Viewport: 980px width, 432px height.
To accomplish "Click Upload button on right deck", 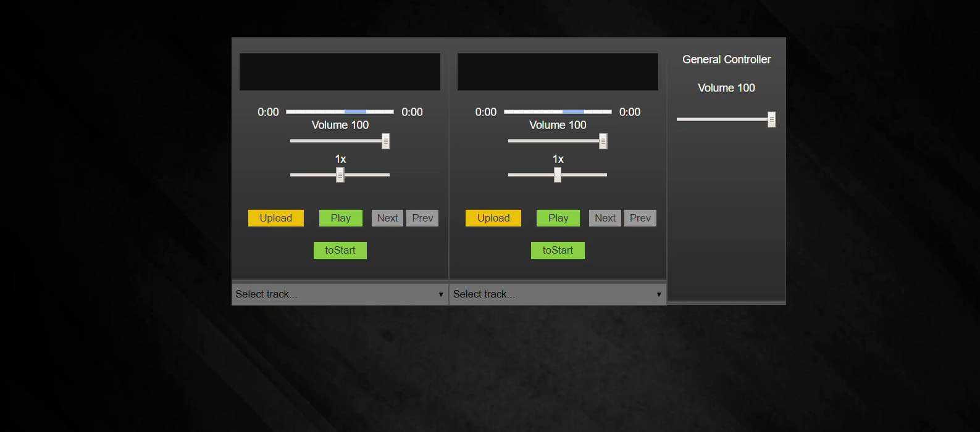I will click(493, 218).
